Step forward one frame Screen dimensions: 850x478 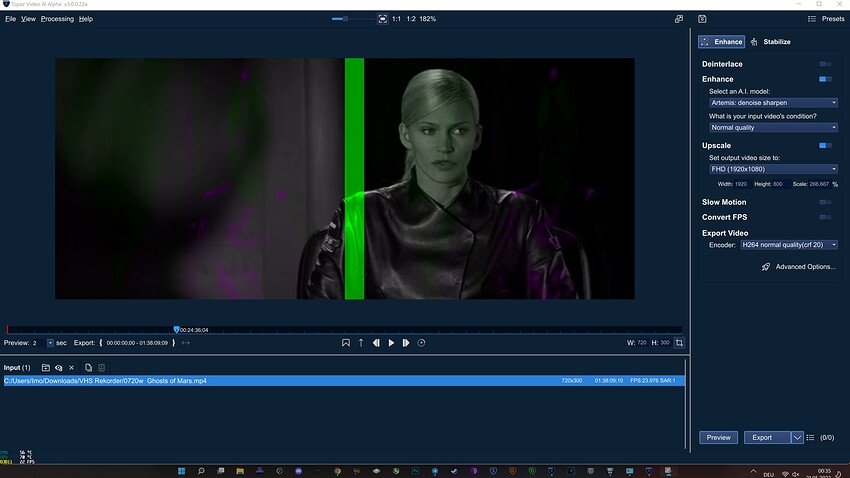[x=405, y=343]
